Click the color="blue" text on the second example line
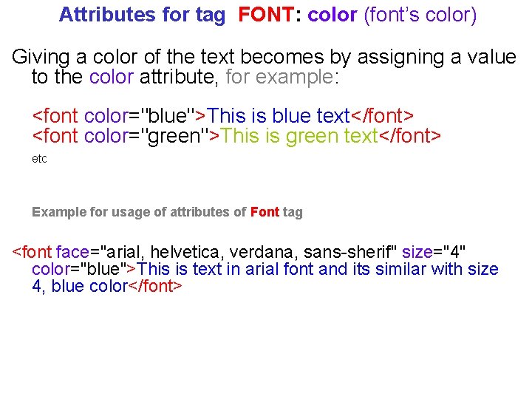The height and width of the screenshot is (399, 532). pos(79,270)
